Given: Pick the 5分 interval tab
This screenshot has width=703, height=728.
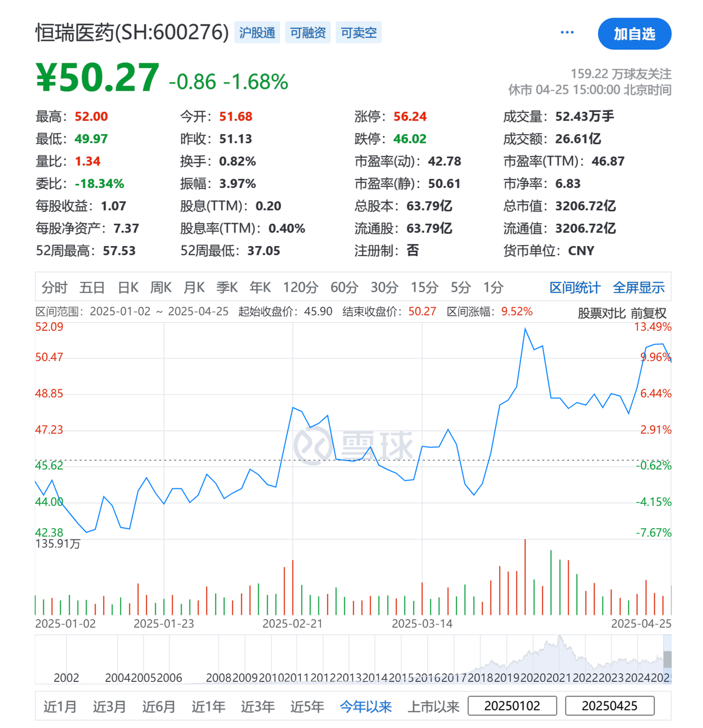Looking at the screenshot, I should point(460,288).
